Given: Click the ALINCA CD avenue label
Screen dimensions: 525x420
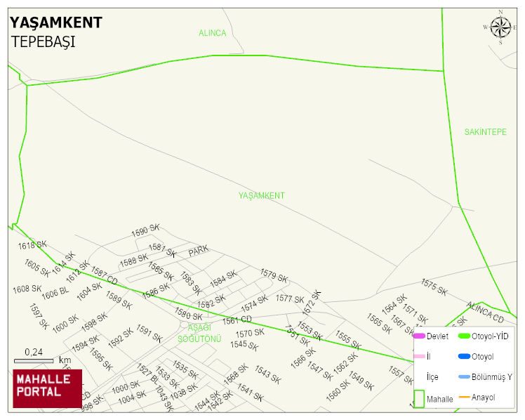Looking at the screenshot, I should [x=485, y=312].
